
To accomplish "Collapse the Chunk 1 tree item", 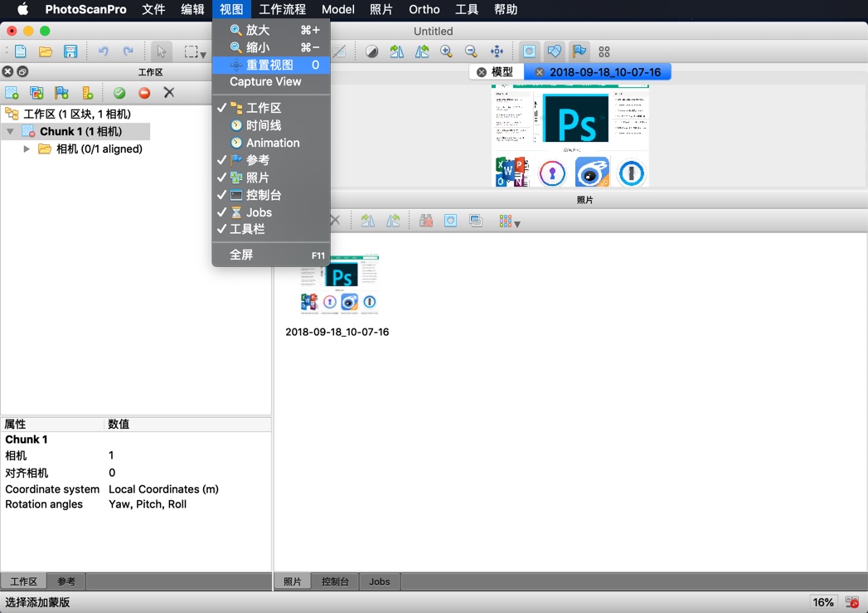I will (8, 131).
